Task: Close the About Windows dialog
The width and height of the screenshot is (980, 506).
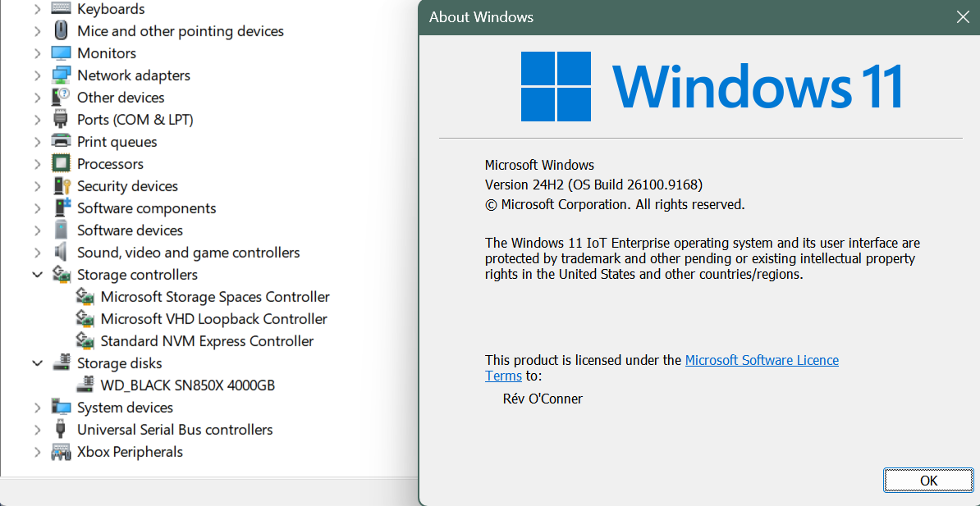Action: [963, 17]
